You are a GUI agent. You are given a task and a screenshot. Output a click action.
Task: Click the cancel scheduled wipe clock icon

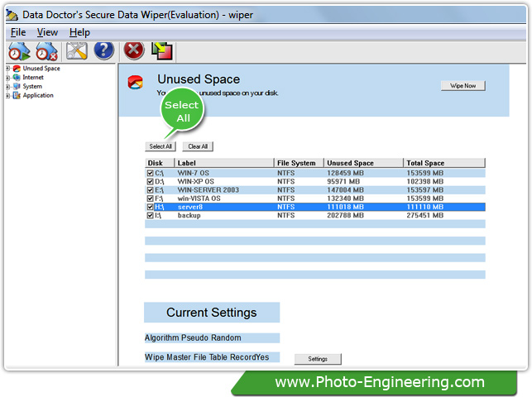point(47,51)
